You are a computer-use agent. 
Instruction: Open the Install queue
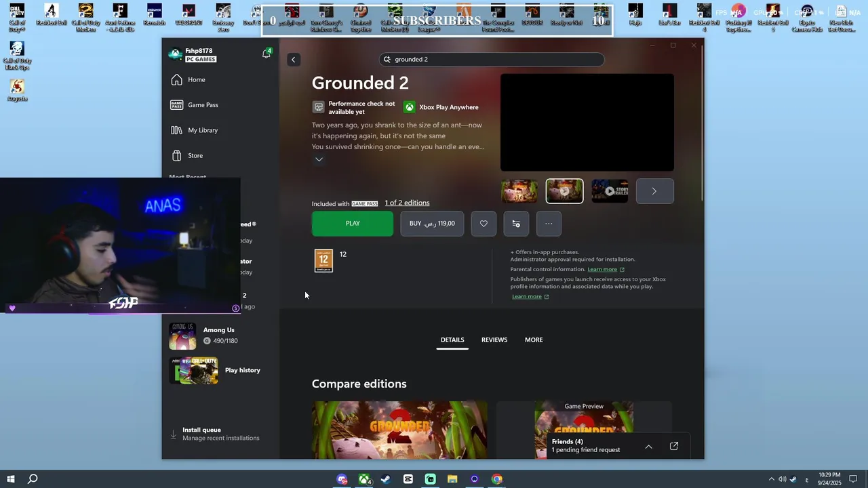(220, 434)
